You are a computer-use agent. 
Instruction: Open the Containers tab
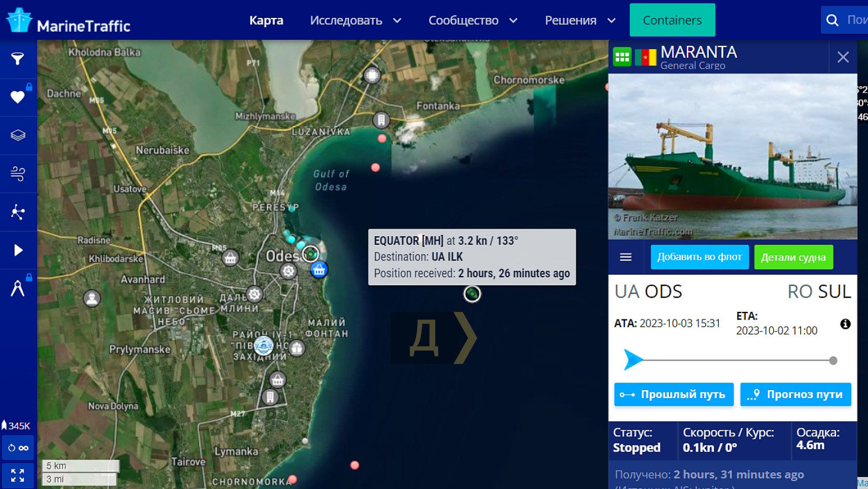click(672, 20)
